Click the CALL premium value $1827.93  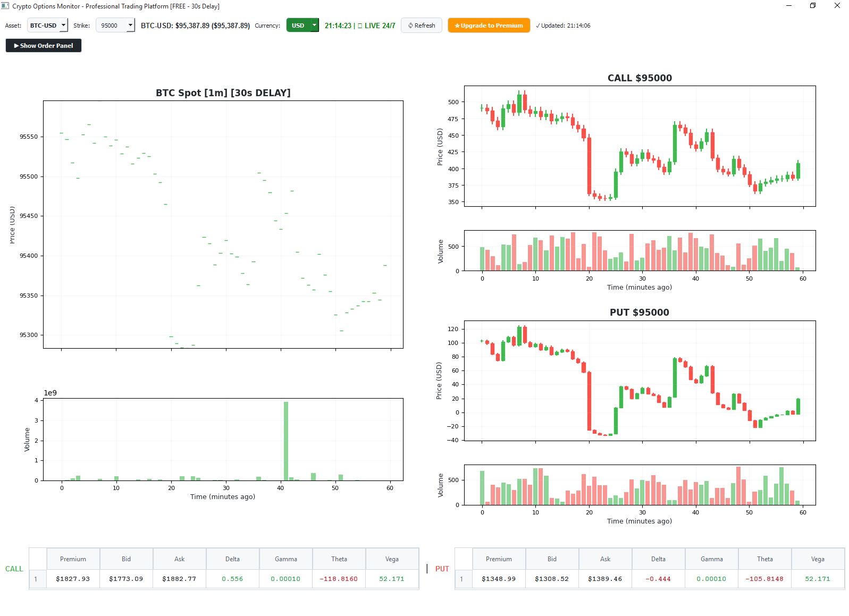(73, 579)
